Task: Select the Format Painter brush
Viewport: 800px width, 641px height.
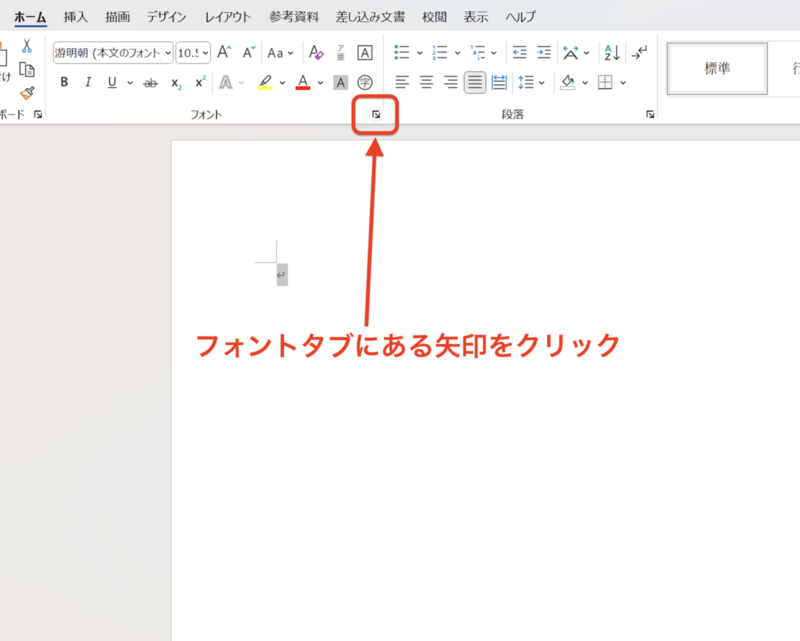Action: click(27, 93)
